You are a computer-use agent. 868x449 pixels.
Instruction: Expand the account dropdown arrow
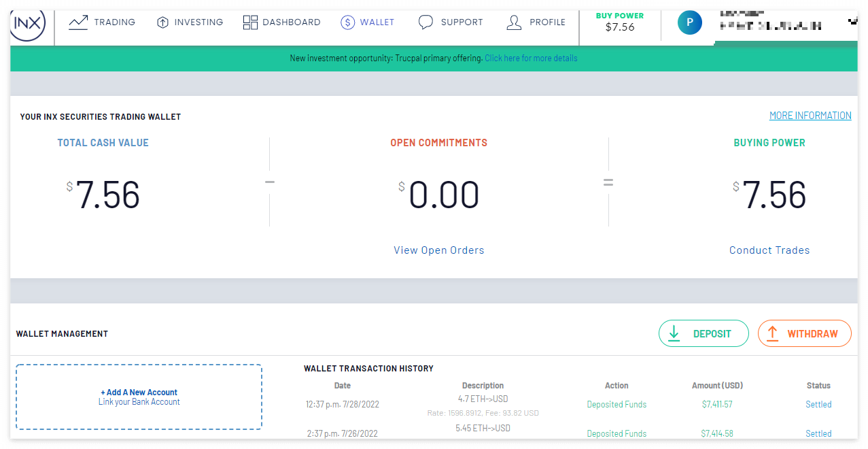[x=852, y=22]
